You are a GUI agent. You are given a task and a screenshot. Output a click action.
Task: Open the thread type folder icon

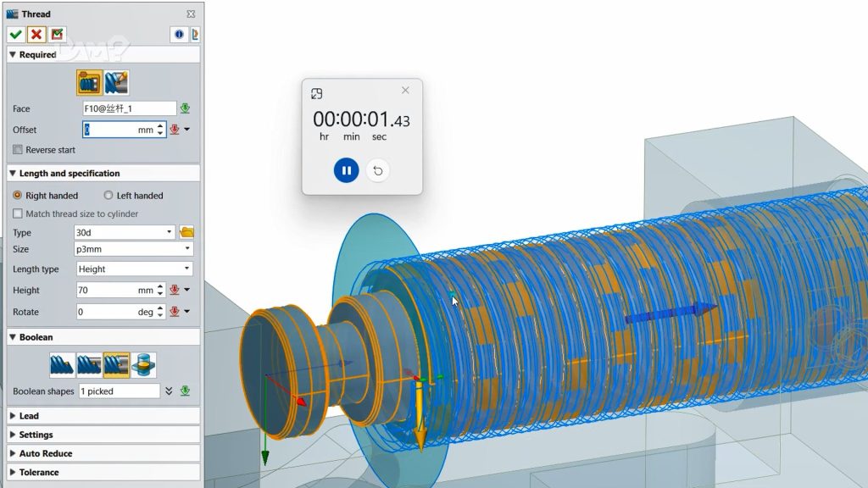pos(186,232)
